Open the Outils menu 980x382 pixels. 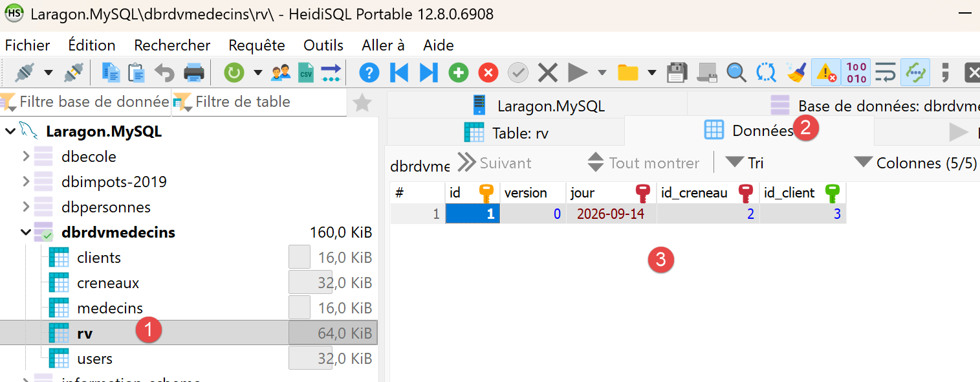click(x=323, y=45)
